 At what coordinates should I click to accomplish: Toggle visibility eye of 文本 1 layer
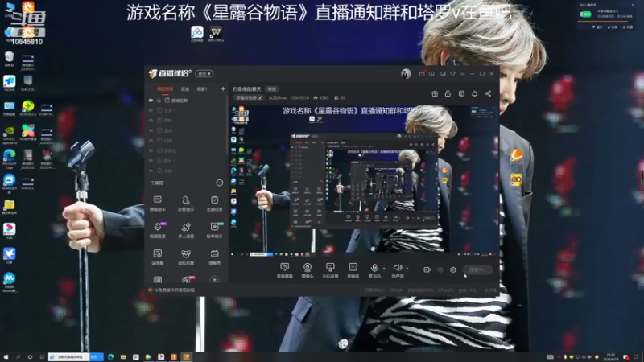click(x=151, y=110)
